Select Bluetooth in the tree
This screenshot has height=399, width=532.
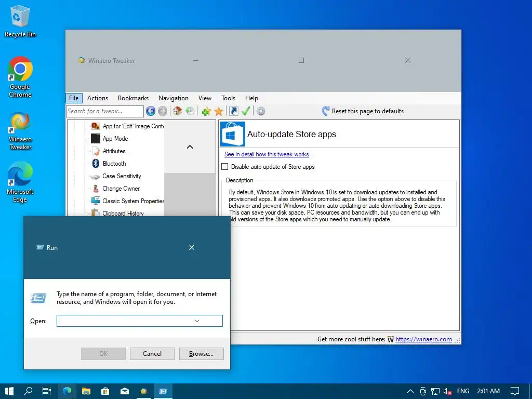pyautogui.click(x=109, y=164)
